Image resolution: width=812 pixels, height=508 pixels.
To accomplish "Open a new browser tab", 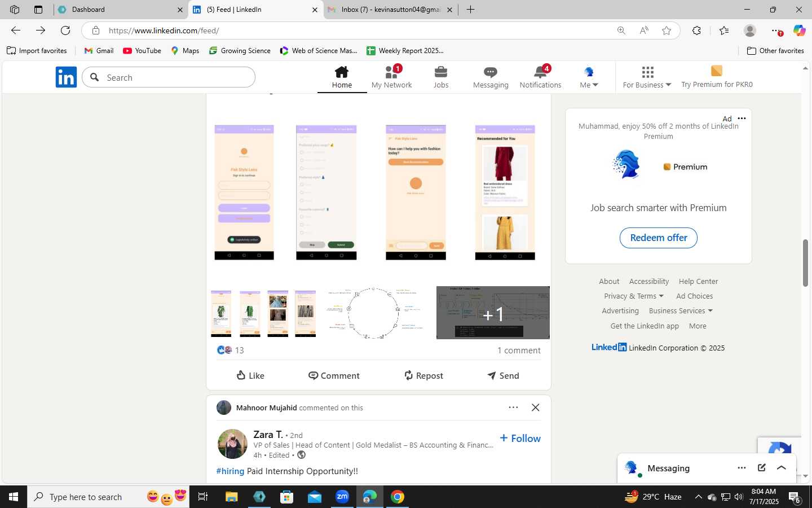I will [470, 10].
